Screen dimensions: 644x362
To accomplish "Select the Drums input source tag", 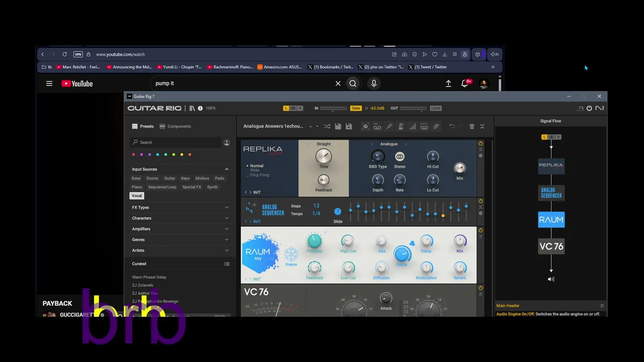I will pyautogui.click(x=152, y=178).
